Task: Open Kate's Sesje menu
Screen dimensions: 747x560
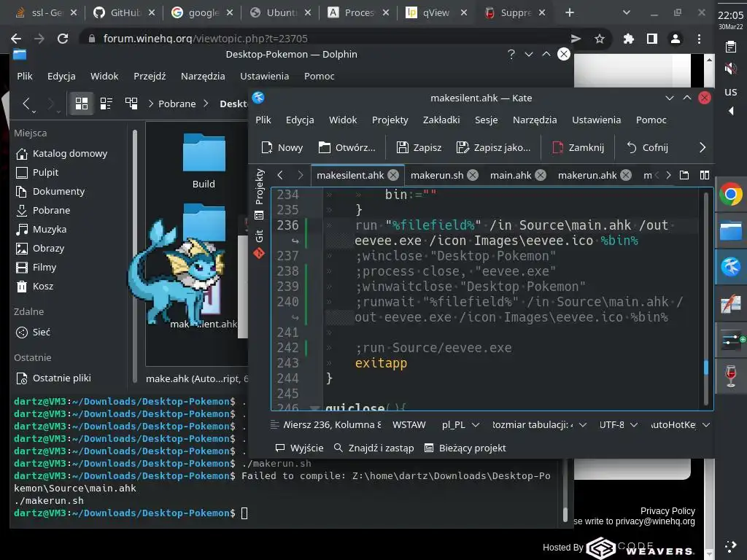Action: tap(486, 120)
